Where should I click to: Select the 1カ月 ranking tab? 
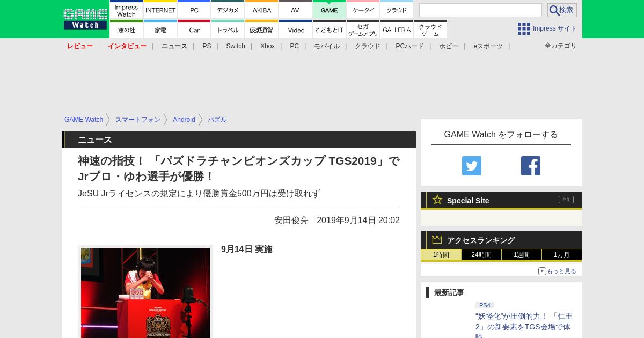coord(562,255)
